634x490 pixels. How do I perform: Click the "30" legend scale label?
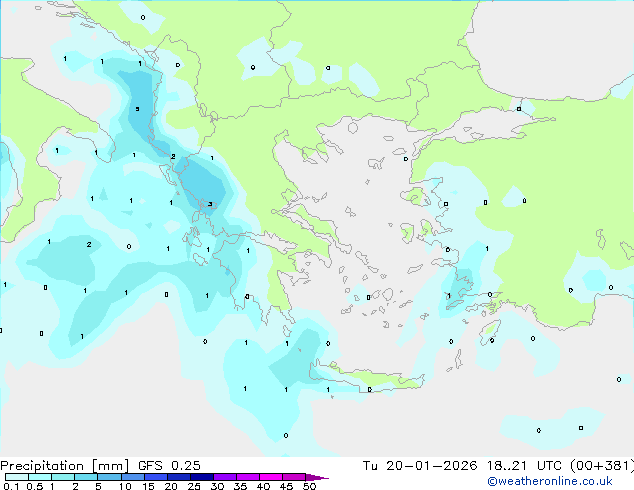217,486
